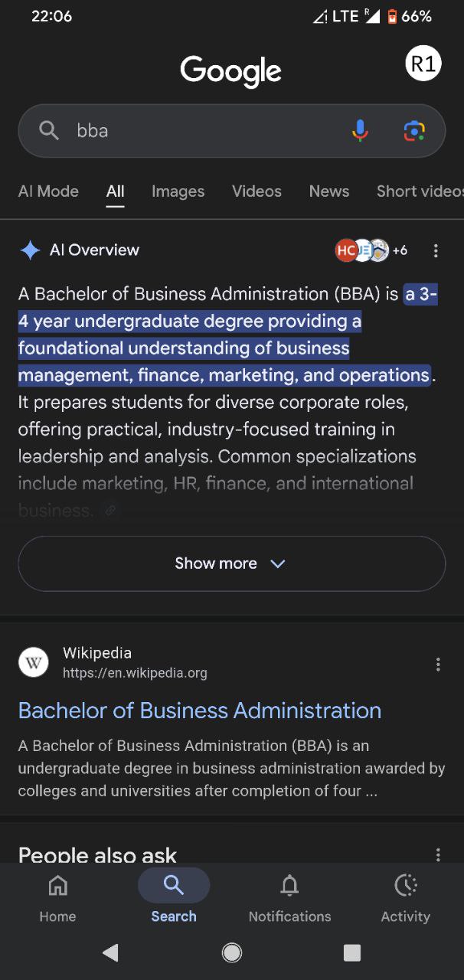Tap the voice search microphone icon

(360, 131)
